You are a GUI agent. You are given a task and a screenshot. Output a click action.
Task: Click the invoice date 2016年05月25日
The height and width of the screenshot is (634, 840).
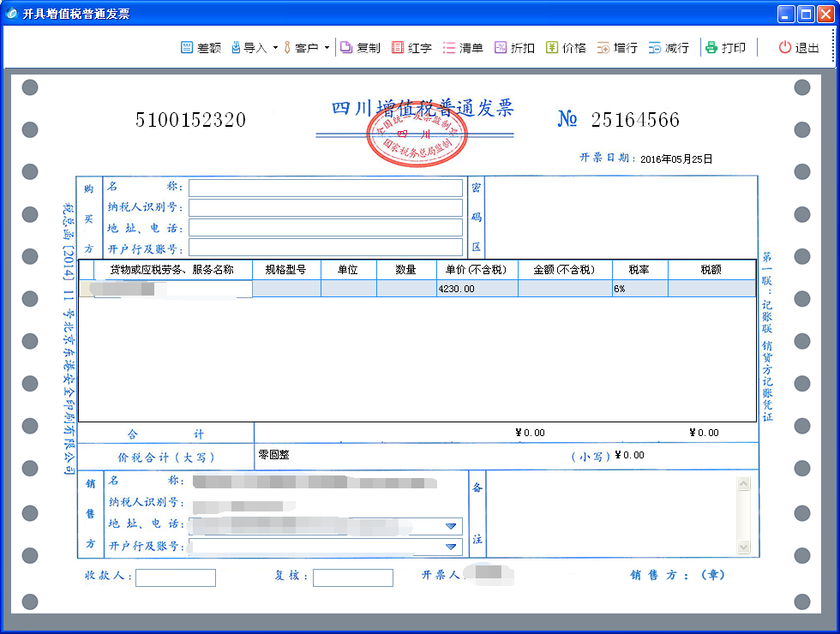coord(676,159)
